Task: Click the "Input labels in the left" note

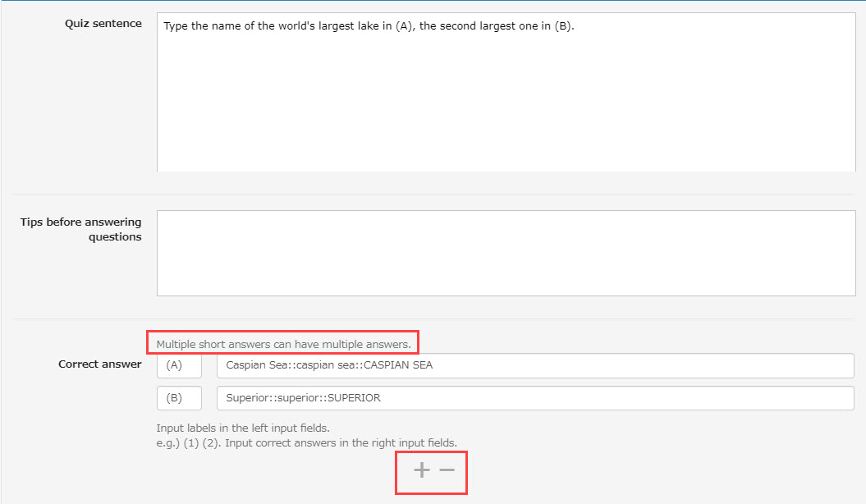Action: (x=243, y=428)
